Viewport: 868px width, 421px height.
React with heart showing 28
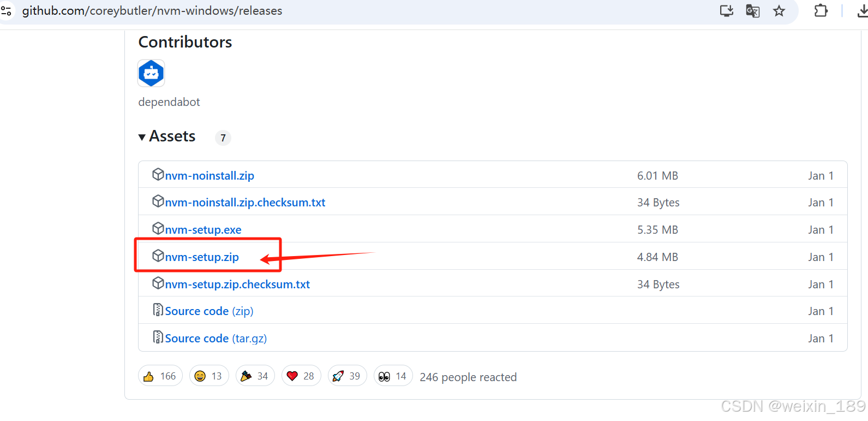tap(301, 376)
